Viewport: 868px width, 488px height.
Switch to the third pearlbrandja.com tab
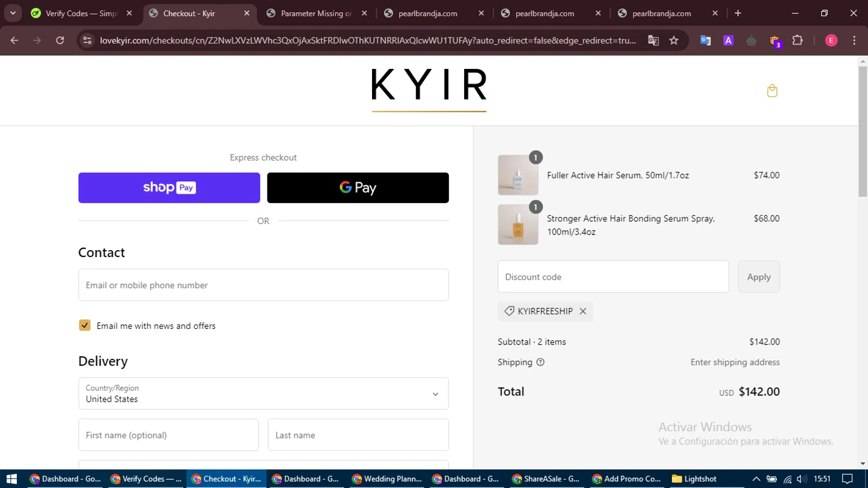click(x=667, y=13)
